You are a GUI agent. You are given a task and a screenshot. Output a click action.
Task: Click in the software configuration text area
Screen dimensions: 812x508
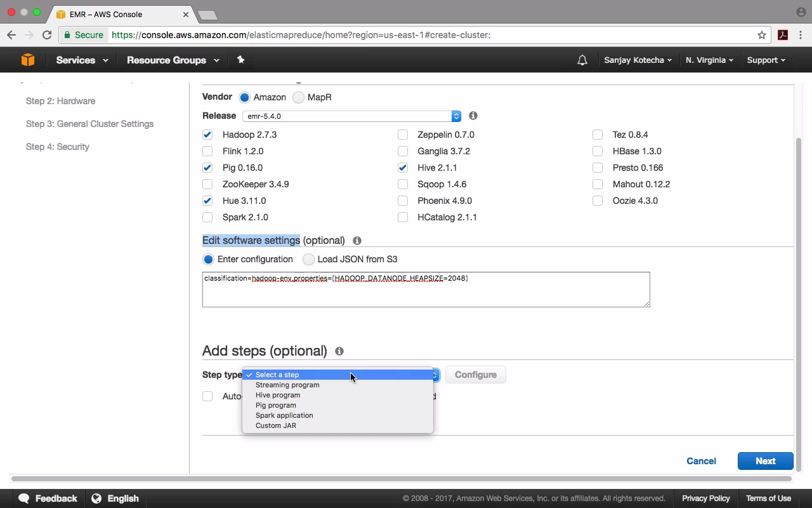[426, 290]
